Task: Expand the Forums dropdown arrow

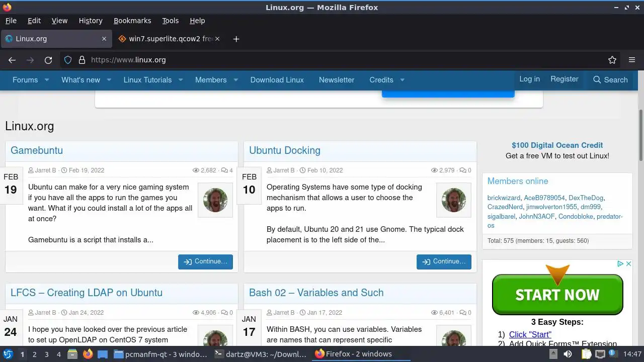Action: coord(47,79)
